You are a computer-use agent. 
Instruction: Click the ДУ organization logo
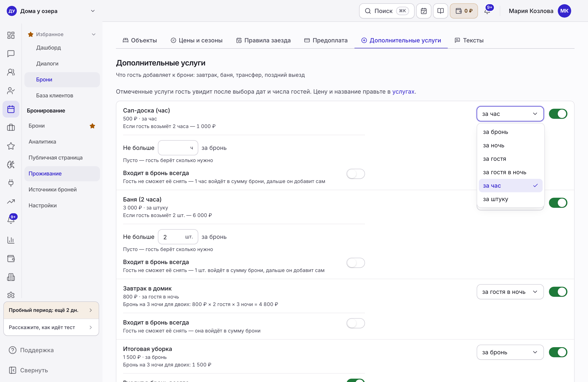pyautogui.click(x=12, y=11)
